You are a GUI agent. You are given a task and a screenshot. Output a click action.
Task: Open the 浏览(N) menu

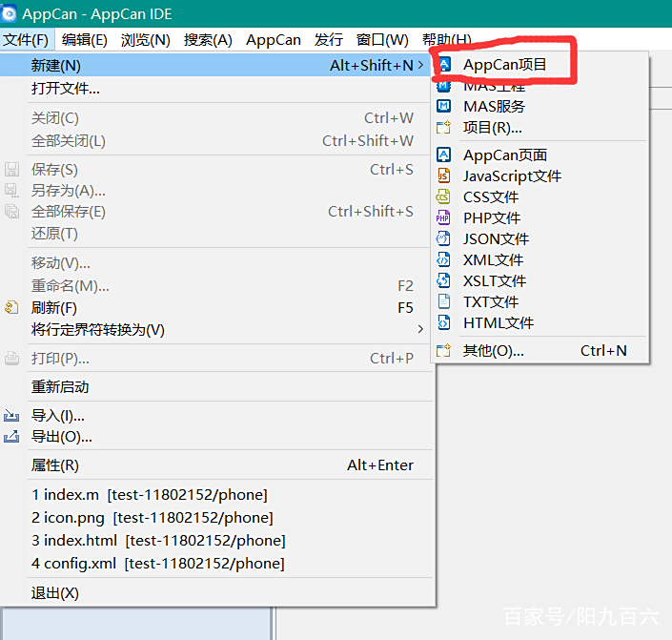145,40
